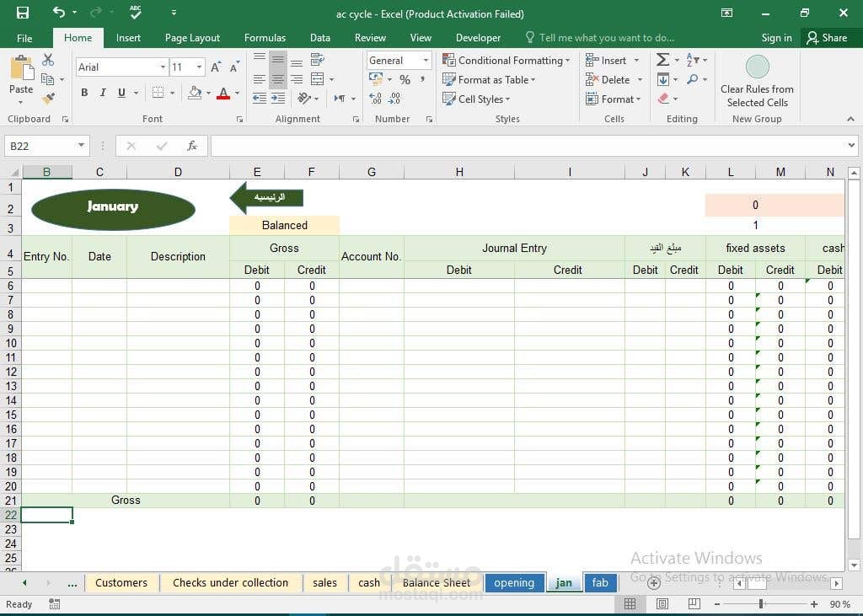Toggle center horizontal alignment

(278, 79)
